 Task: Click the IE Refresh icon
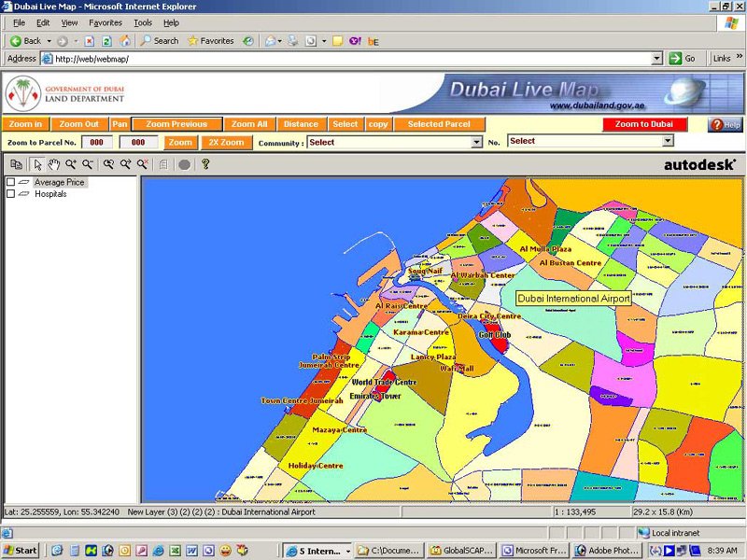click(106, 41)
